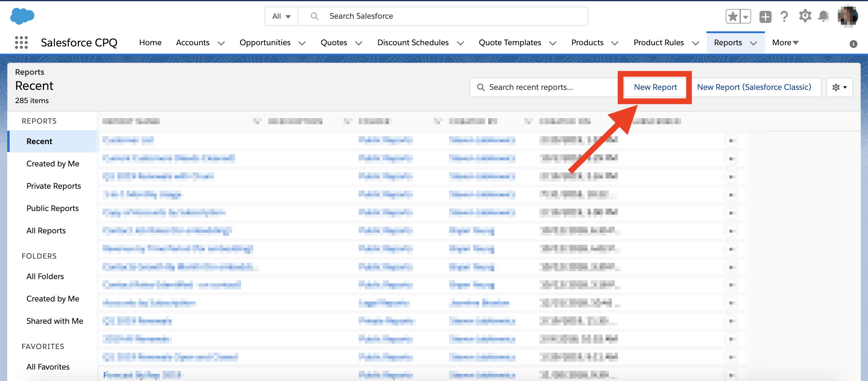This screenshot has height=381, width=868.
Task: Open the global actions plus icon
Action: [765, 16]
